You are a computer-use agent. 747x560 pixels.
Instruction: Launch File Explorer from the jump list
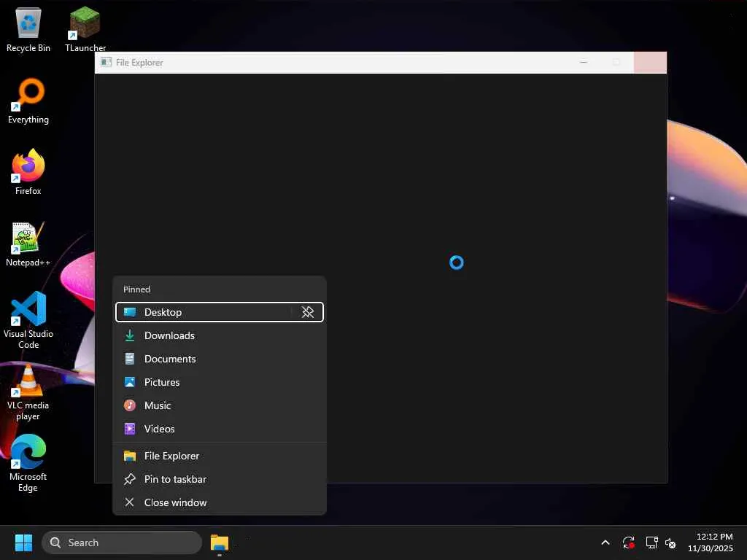(219, 456)
